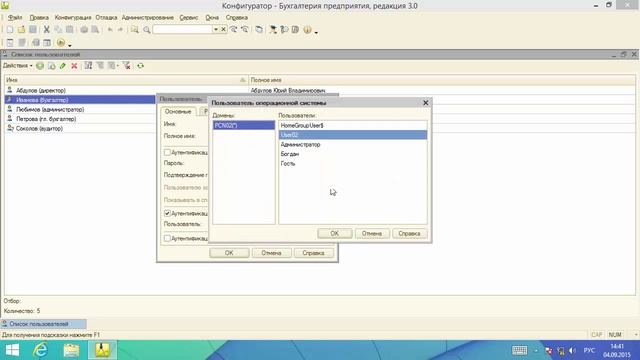Open the search field dropdown arrow
640x360 pixels.
pos(216,29)
